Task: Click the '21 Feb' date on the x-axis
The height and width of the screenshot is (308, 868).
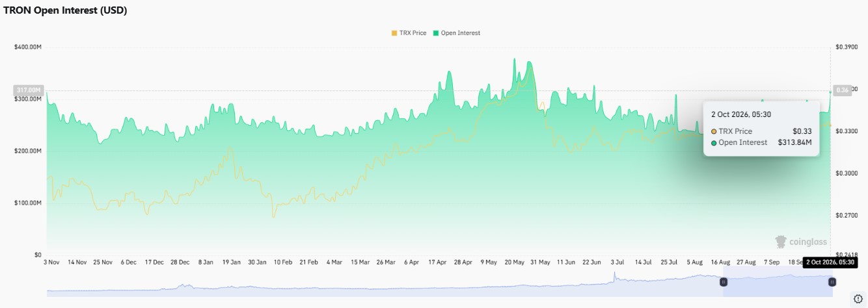Action: [308, 263]
